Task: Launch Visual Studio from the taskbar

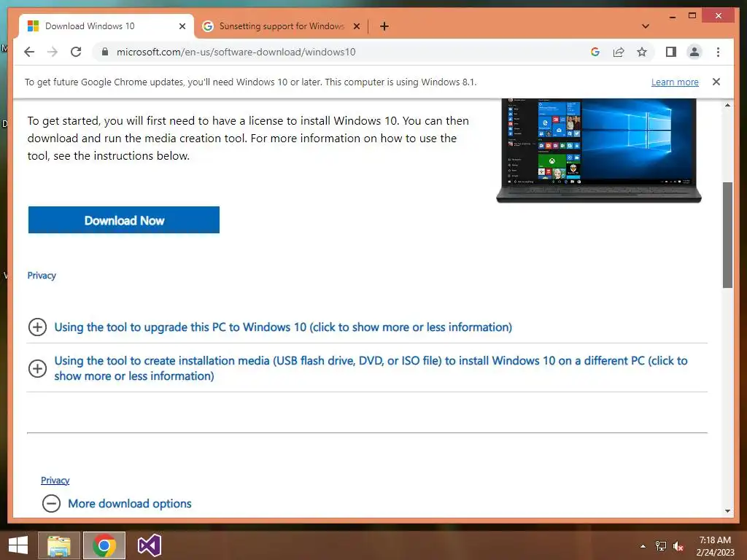Action: 149,545
